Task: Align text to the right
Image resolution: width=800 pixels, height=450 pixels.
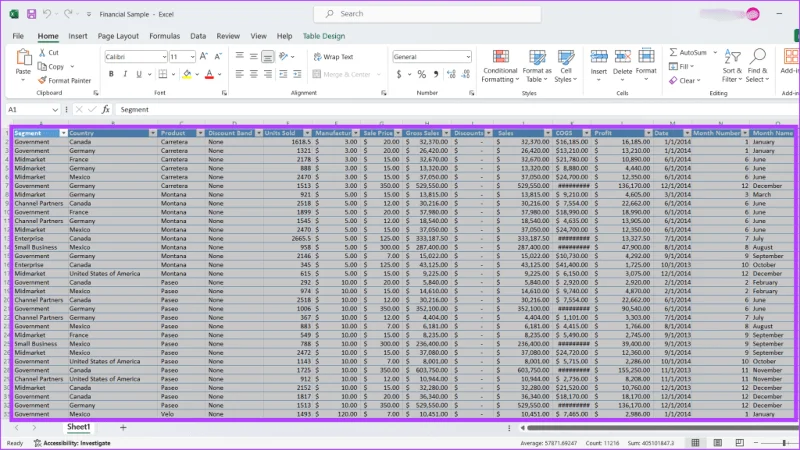Action: tap(268, 74)
